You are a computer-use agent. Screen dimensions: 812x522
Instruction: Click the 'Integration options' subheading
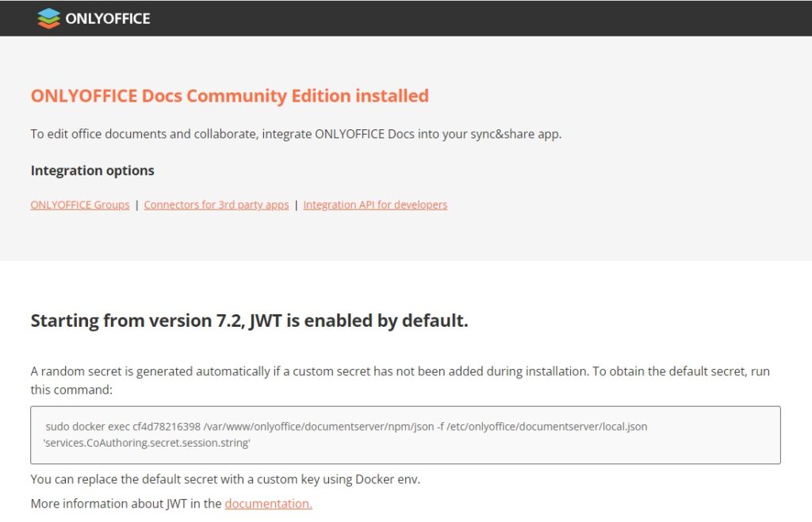coord(92,170)
